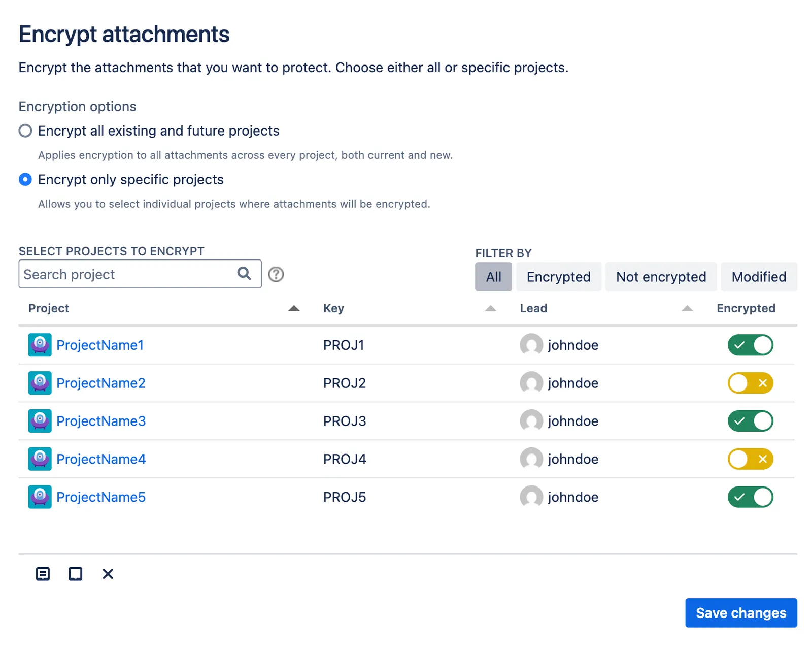Click ProjectName4 avatar icon
This screenshot has height=649, width=812.
coord(40,459)
